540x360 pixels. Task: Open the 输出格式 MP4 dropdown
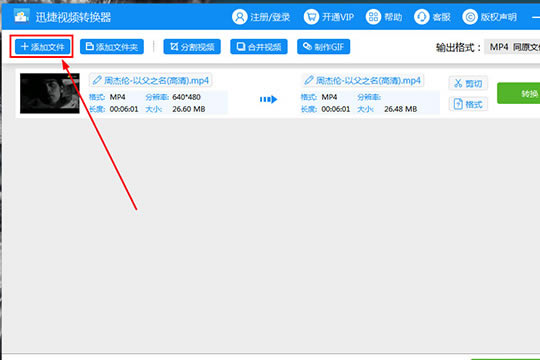[x=512, y=47]
